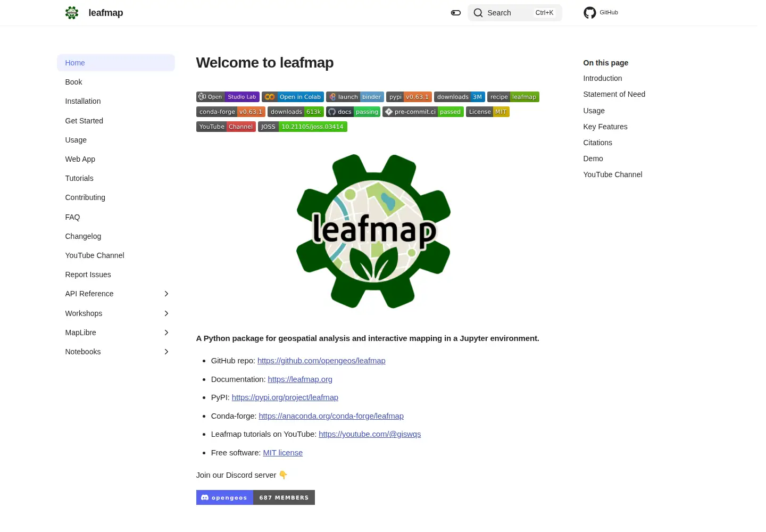Follow the https://leafmap.org documentation link

[x=300, y=379]
